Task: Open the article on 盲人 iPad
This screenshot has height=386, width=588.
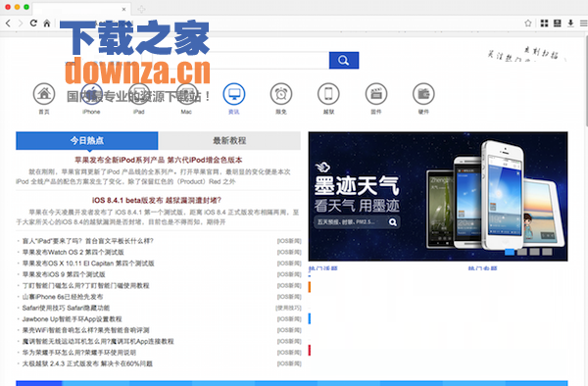Action: click(88, 241)
